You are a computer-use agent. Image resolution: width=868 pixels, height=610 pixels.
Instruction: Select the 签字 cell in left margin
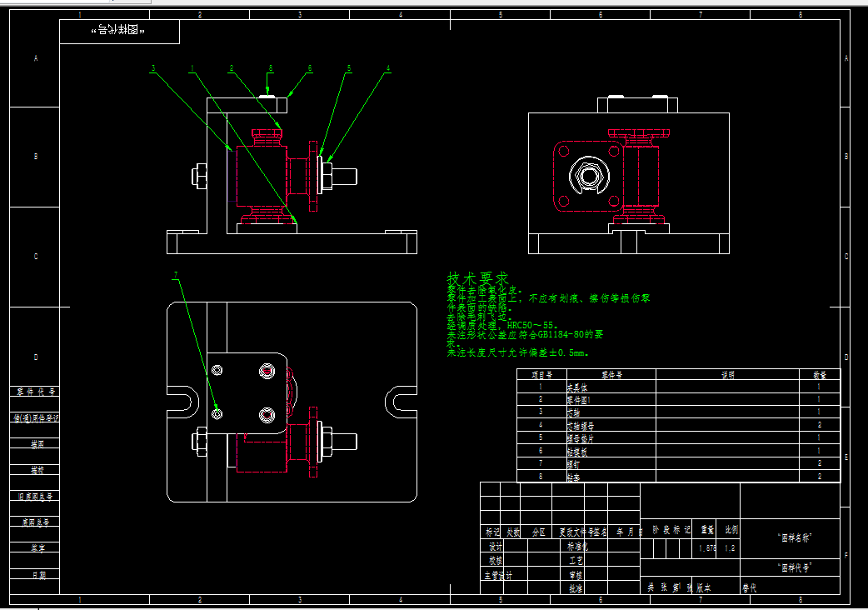pos(37,548)
